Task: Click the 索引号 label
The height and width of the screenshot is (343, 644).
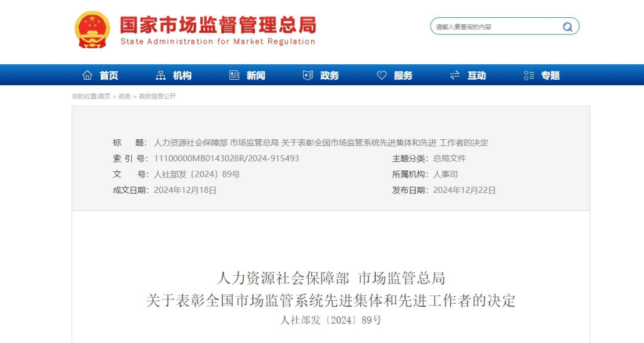Action: pos(130,158)
